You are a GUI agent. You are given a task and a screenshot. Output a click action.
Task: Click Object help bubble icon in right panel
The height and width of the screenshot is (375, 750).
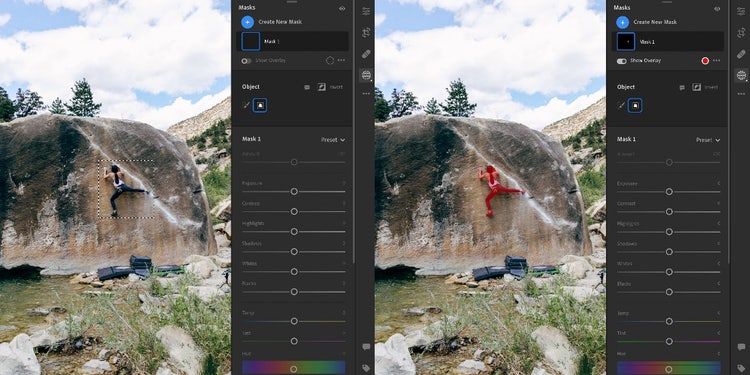(682, 88)
